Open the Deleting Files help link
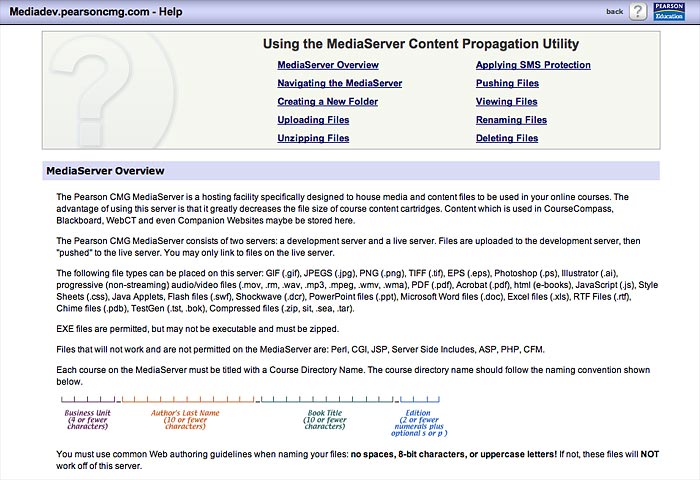Viewport: 700px width, 480px height. point(507,138)
